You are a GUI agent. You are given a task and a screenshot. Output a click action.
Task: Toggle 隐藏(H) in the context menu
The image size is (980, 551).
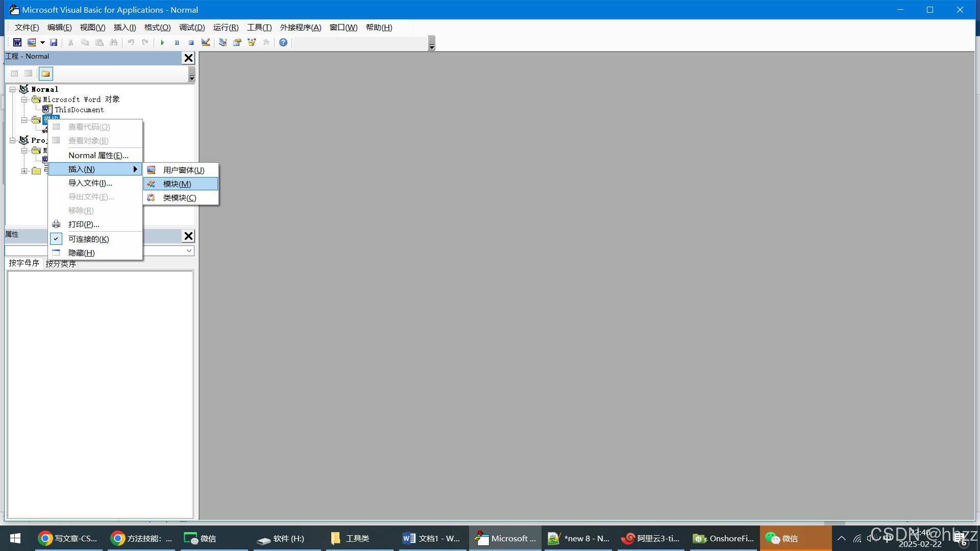(82, 253)
